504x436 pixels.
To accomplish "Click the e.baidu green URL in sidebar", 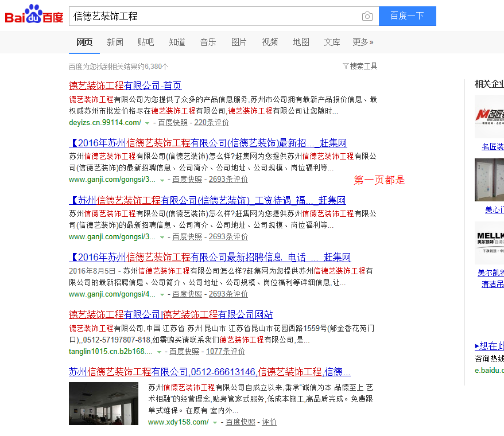I will [489, 371].
